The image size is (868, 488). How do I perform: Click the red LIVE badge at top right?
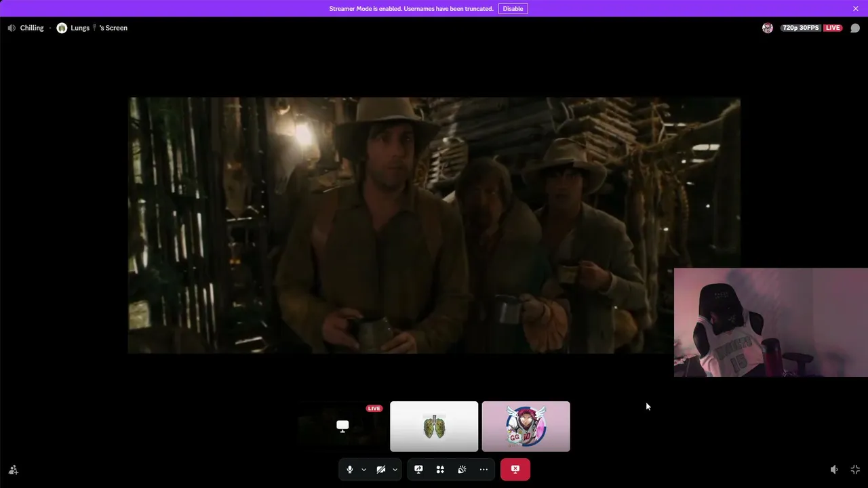(x=833, y=28)
